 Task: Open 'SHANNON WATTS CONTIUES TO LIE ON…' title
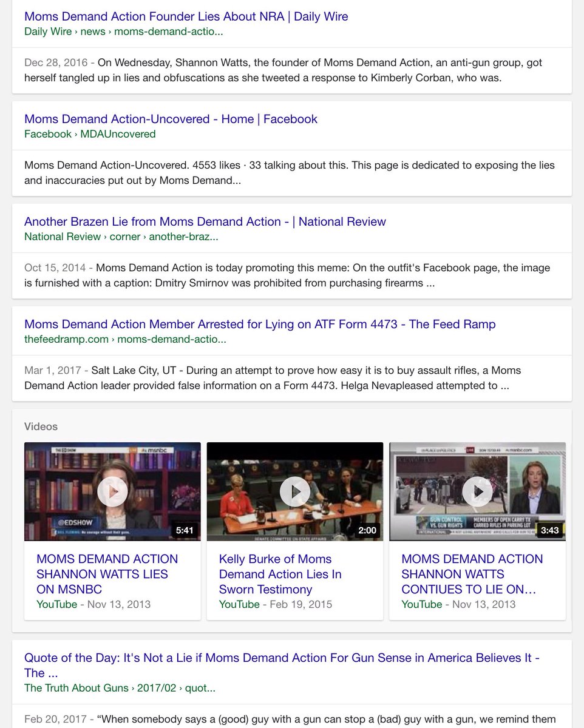click(472, 574)
